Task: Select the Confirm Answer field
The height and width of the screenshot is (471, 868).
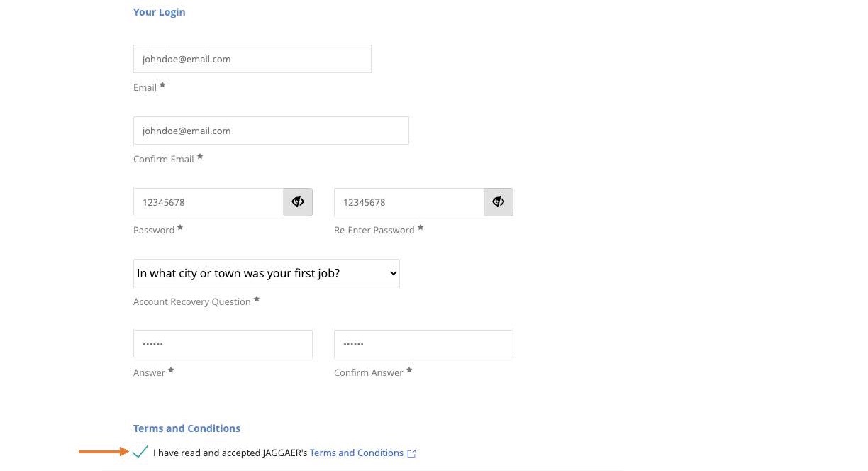Action: click(423, 344)
